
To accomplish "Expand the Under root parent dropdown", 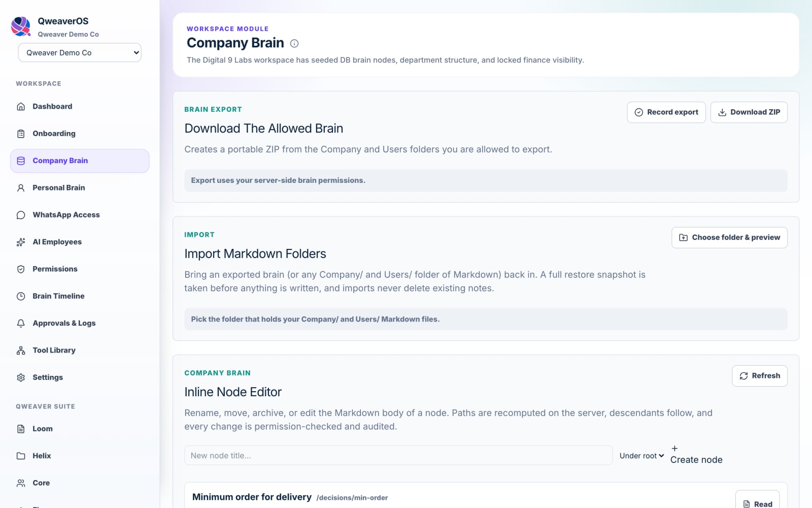I will tap(641, 456).
